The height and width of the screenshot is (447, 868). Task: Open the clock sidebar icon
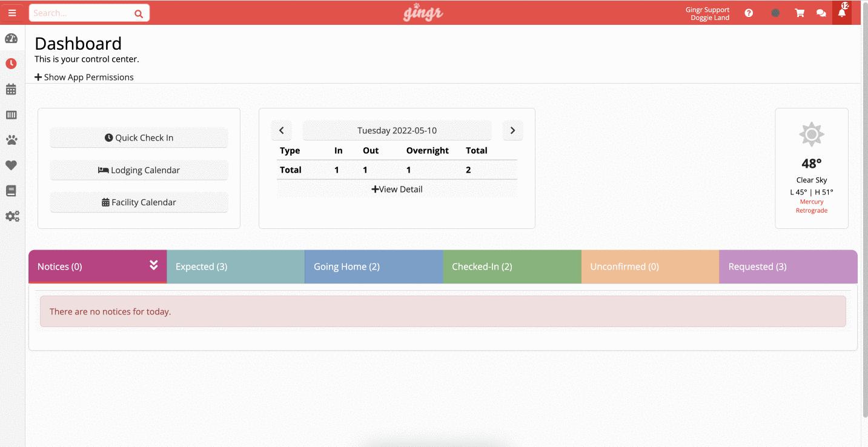point(11,64)
